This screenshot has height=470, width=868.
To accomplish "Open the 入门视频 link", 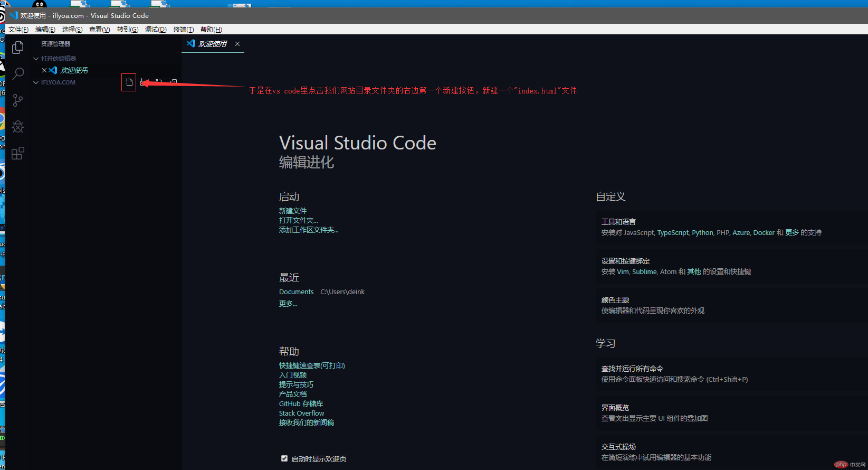I will pos(293,375).
